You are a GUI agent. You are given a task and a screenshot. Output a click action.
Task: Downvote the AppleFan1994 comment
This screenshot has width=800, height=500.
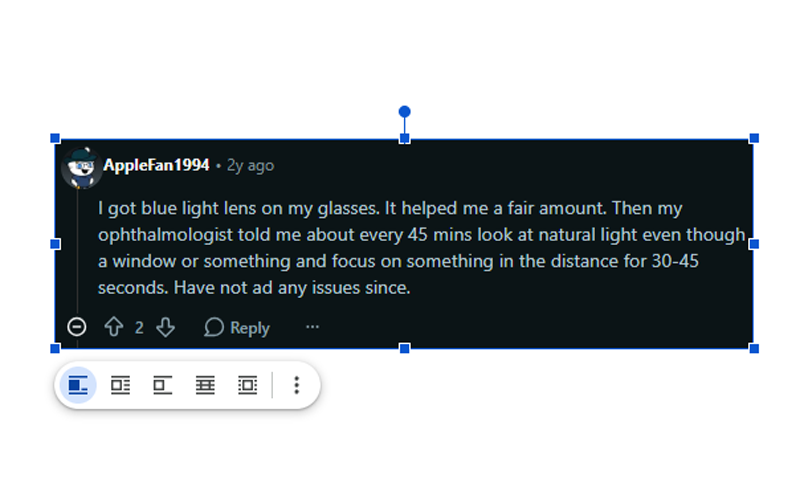click(x=166, y=327)
